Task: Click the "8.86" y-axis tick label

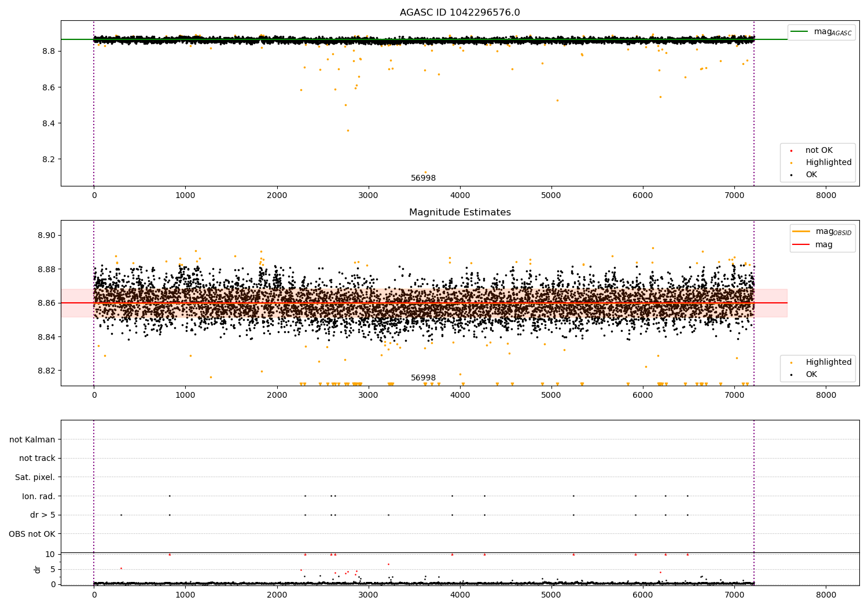Action: (x=47, y=303)
